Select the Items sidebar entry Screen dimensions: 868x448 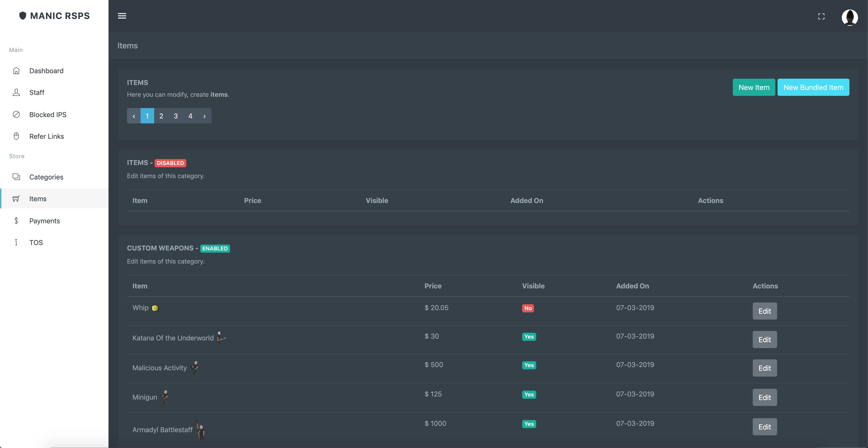(x=38, y=199)
